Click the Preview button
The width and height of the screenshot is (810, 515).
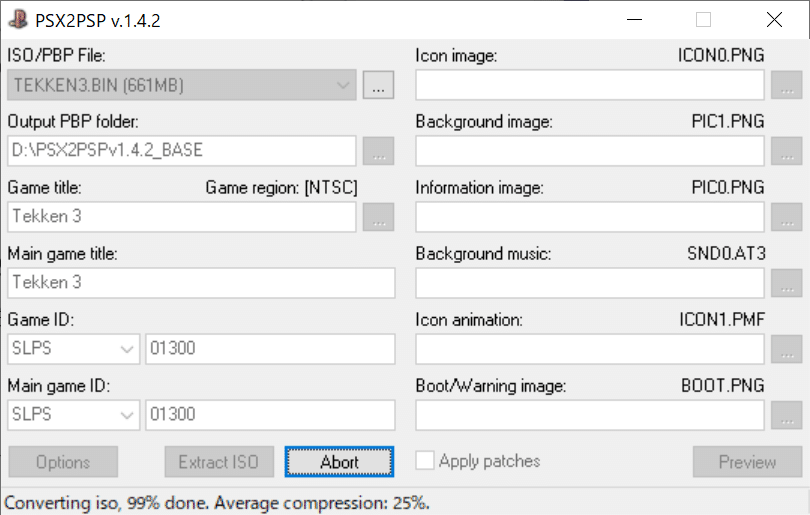point(747,462)
